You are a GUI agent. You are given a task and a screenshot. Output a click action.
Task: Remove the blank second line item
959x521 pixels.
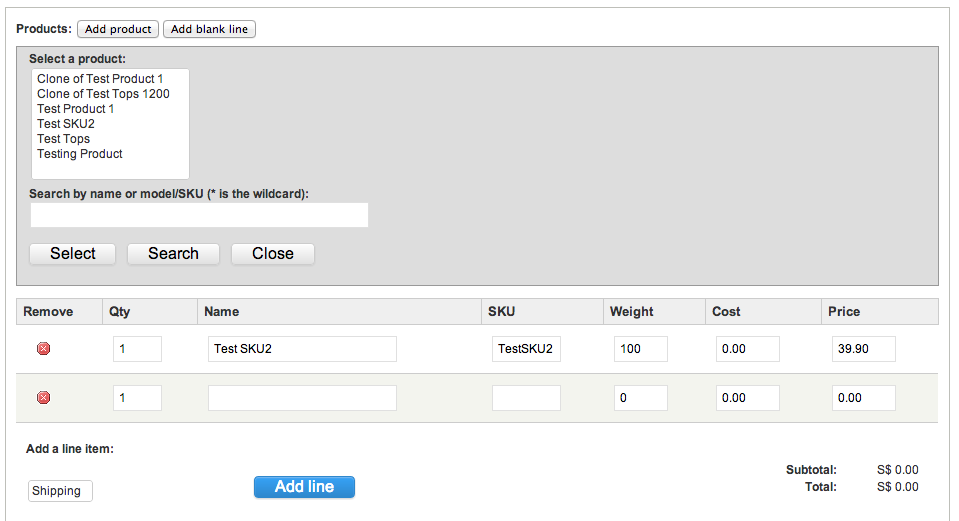pyautogui.click(x=43, y=397)
